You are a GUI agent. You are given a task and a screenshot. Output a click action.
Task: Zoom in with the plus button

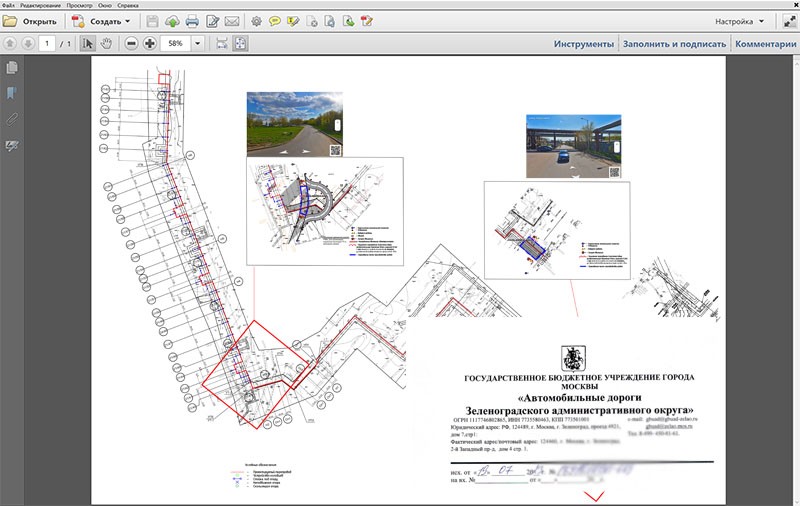[149, 44]
